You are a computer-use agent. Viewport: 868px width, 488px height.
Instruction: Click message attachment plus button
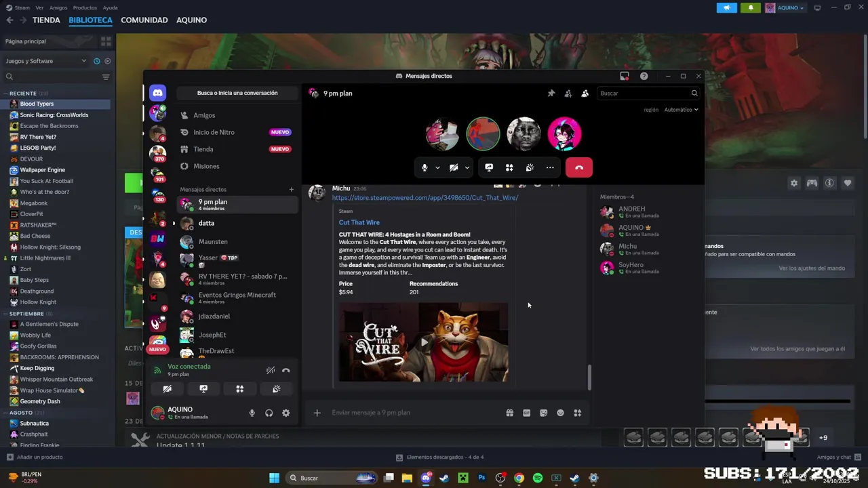coord(317,413)
